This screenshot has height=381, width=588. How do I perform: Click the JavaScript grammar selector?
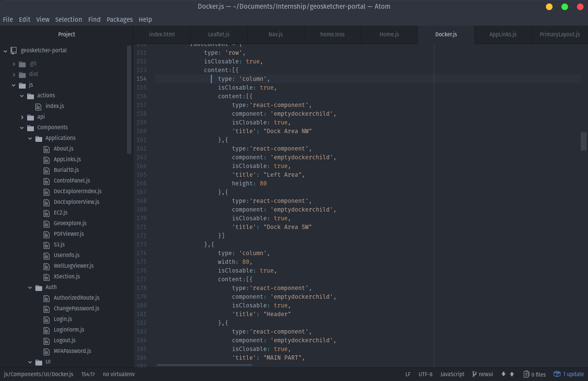[x=452, y=374]
